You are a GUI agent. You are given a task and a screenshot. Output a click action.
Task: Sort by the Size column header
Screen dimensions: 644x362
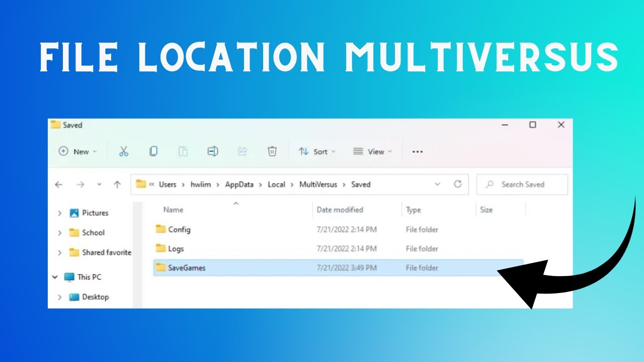pyautogui.click(x=486, y=210)
